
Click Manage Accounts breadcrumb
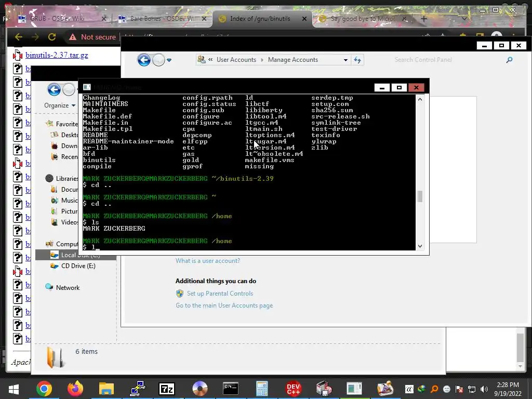(293, 60)
